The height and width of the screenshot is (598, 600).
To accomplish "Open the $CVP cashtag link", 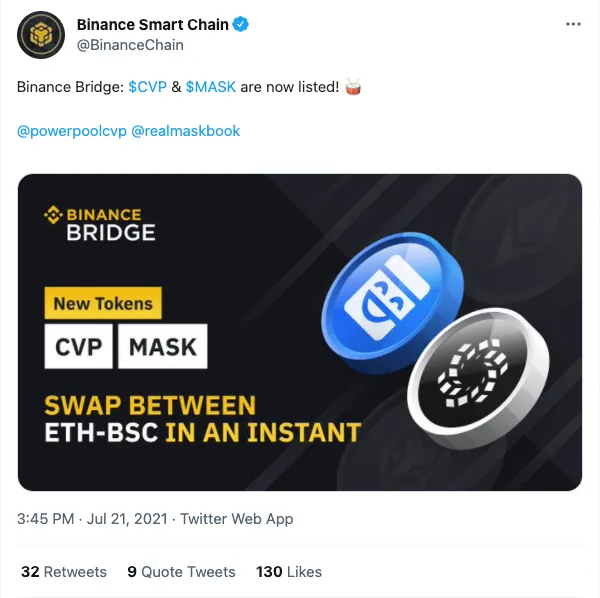I will tap(148, 87).
